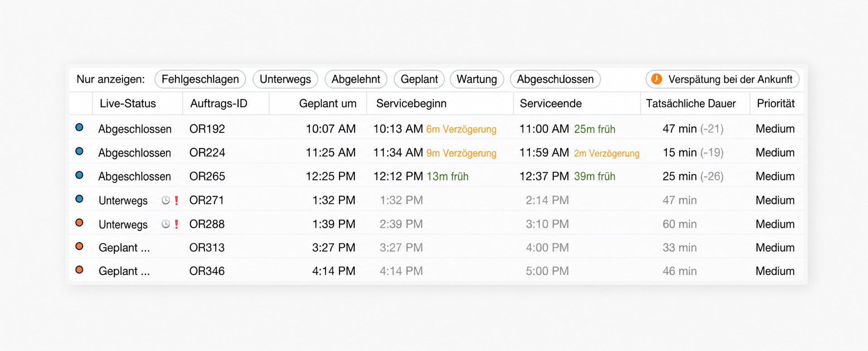Image resolution: width=868 pixels, height=351 pixels.
Task: Click the service start time 2:39 PM
Action: coord(401,224)
